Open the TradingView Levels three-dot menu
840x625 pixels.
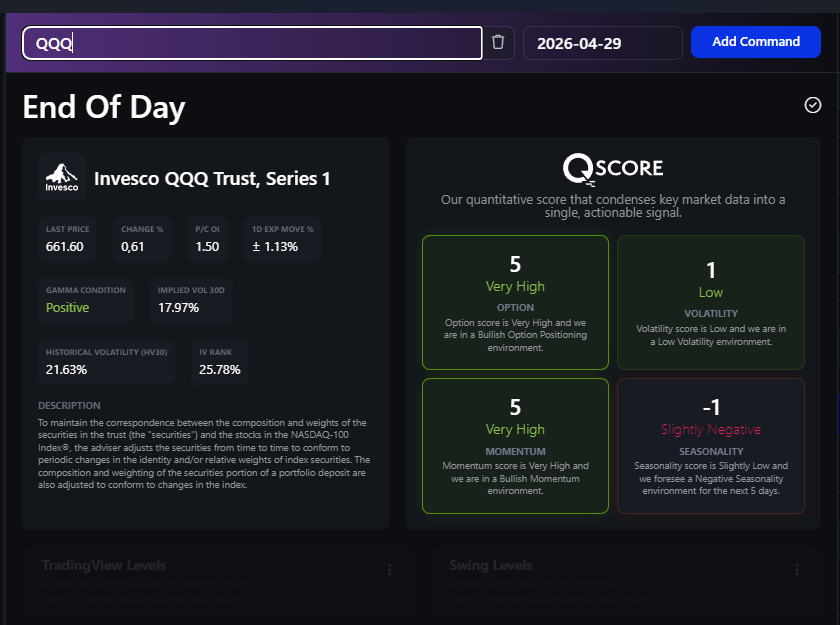[389, 570]
